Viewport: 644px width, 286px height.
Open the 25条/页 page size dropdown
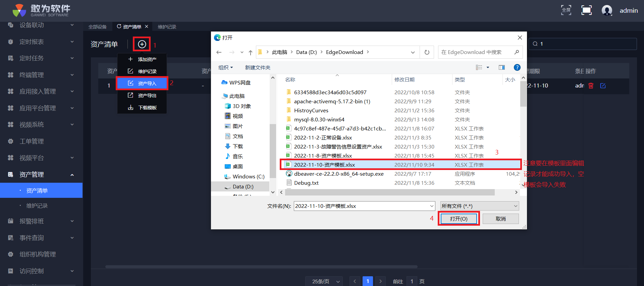tap(324, 281)
